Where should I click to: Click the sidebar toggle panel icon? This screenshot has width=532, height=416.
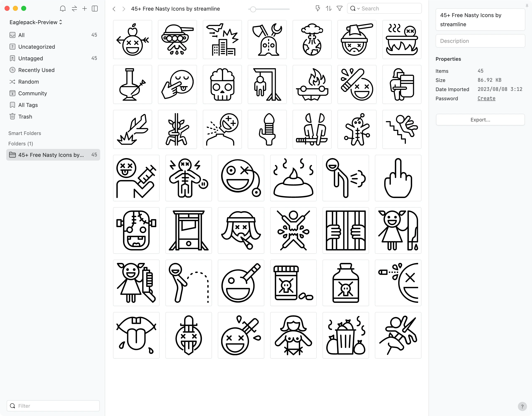tap(95, 9)
